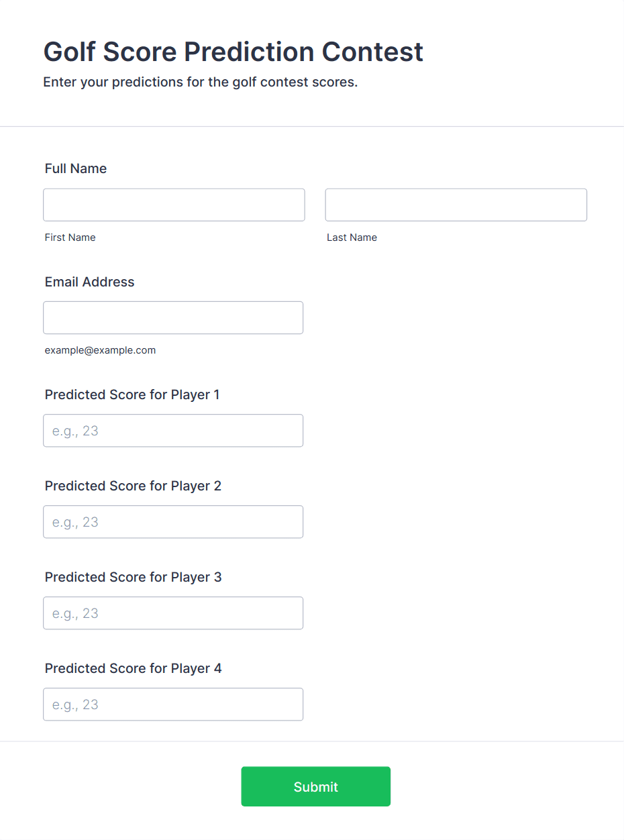Click the horizontal divider line under the header
This screenshot has width=624, height=840.
tap(312, 126)
